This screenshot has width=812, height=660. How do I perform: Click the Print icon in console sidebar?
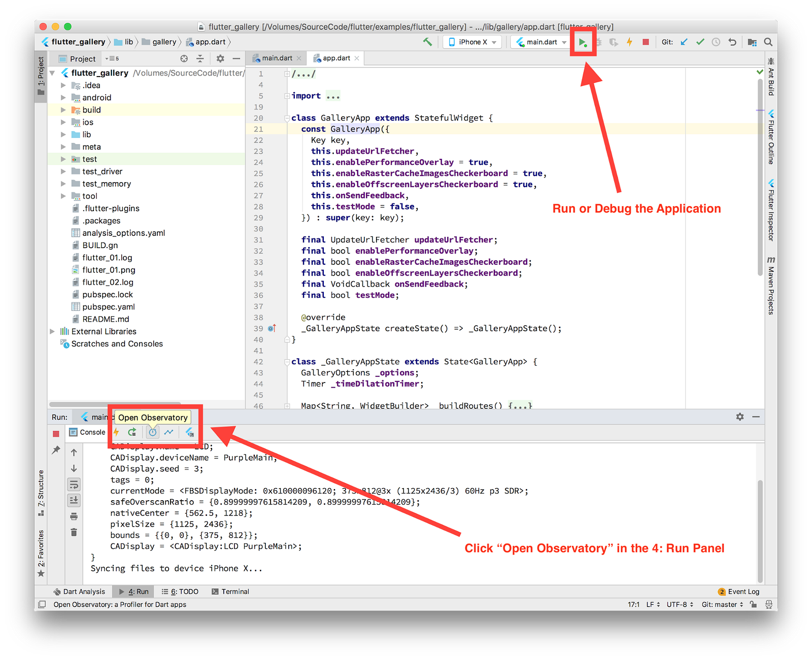tap(74, 516)
